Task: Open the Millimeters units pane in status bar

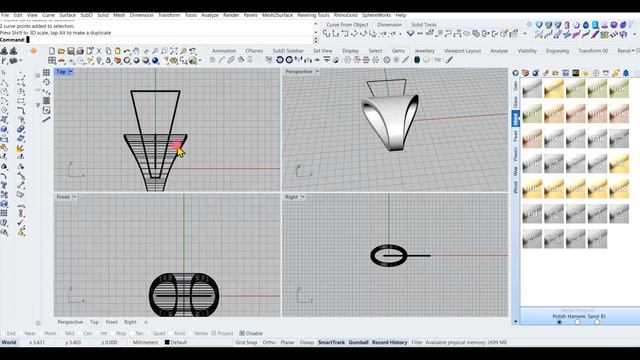Action: [145, 342]
